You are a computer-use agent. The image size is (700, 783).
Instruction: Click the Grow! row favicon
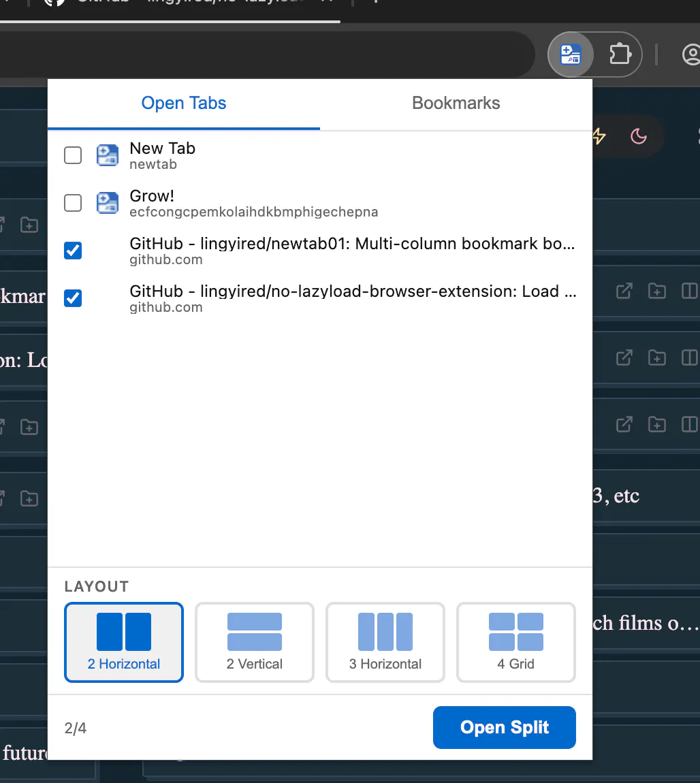(x=108, y=203)
